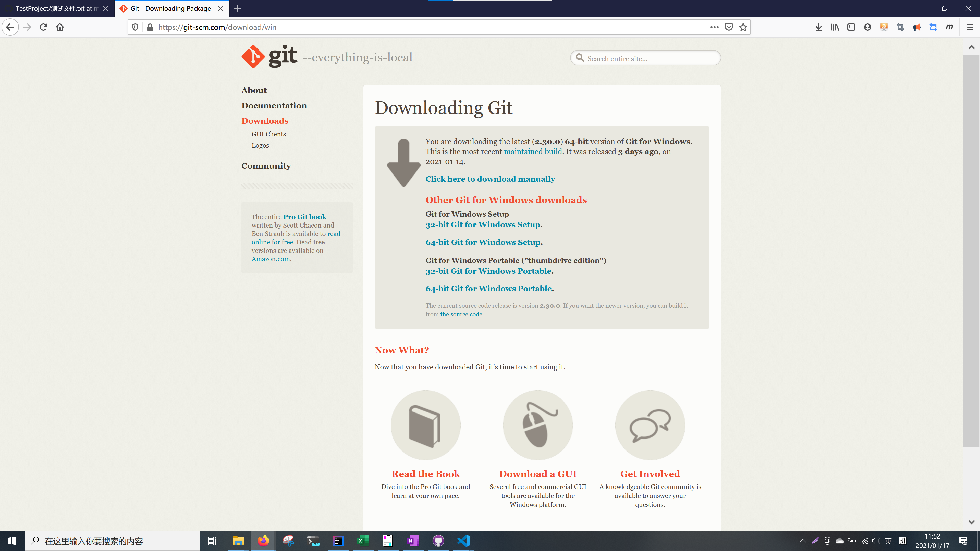Expand the page actions ellipsis menu
The width and height of the screenshot is (980, 551).
[714, 27]
